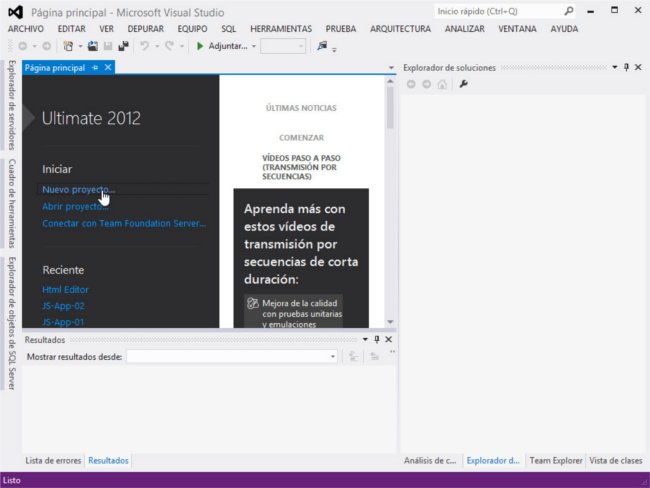
Task: Pin the Explorador de soluciones panel
Action: pyautogui.click(x=626, y=67)
